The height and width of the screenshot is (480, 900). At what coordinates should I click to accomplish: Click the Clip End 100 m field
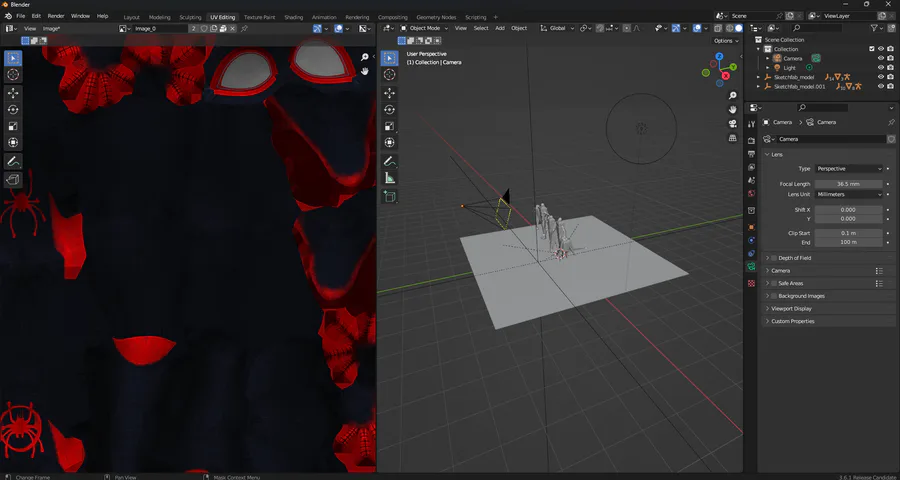click(848, 242)
